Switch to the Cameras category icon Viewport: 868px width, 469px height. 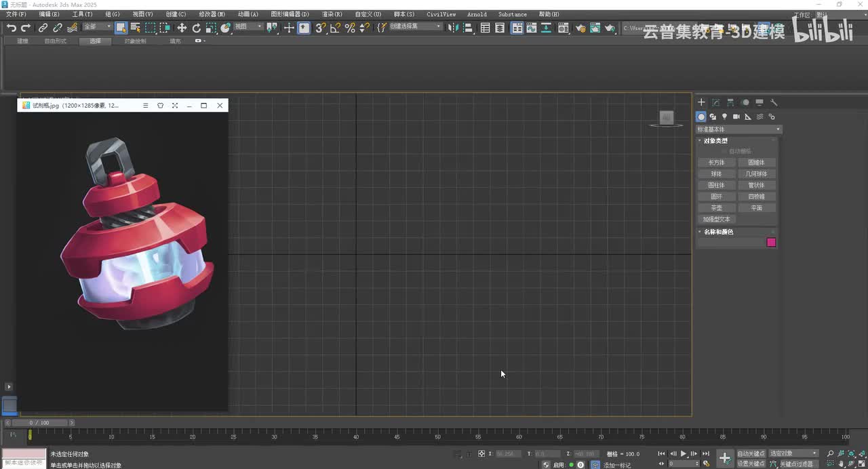736,117
